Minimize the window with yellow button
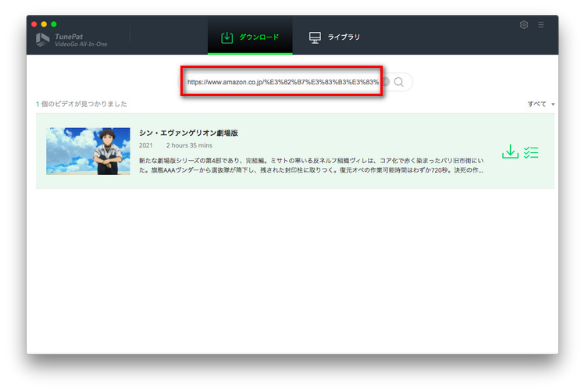The image size is (585, 392). point(44,24)
